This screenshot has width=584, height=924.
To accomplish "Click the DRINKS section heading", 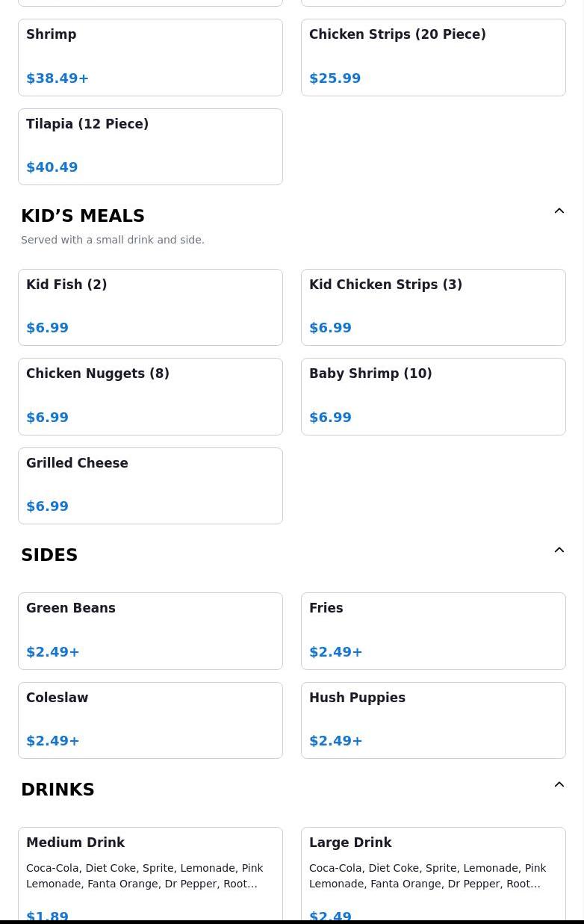I will pos(58,790).
